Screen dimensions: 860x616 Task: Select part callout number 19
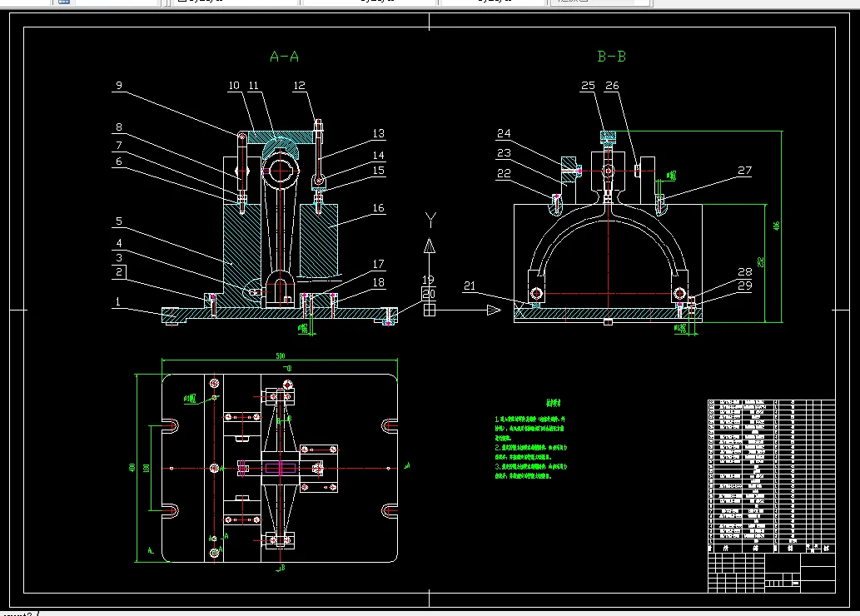pyautogui.click(x=429, y=280)
